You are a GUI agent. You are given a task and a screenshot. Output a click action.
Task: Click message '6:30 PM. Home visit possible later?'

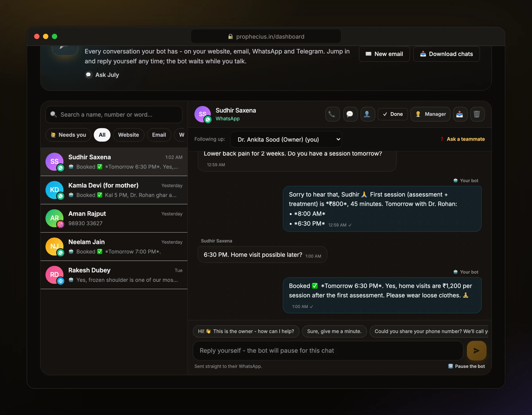(262, 255)
